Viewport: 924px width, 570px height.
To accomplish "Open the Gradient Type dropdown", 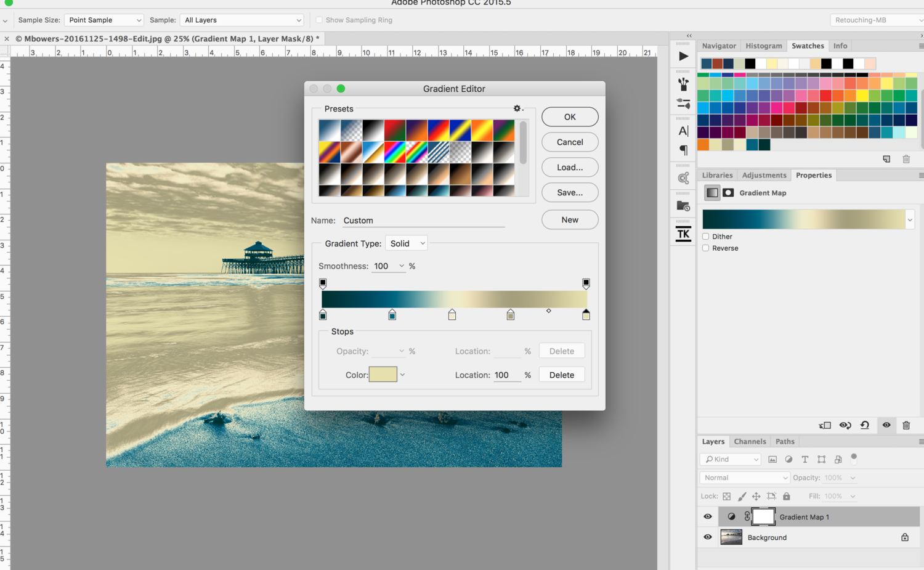I will coord(407,243).
